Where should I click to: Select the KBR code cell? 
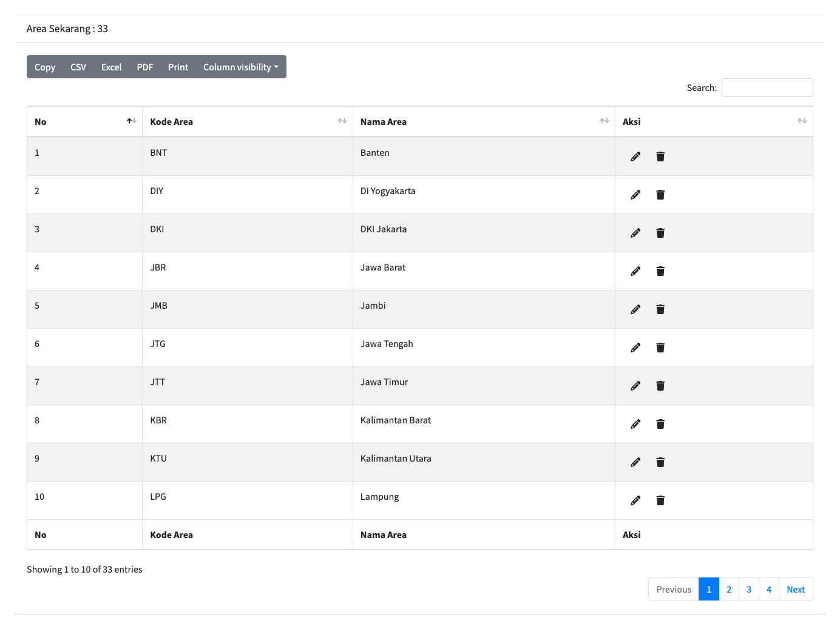[x=248, y=424]
